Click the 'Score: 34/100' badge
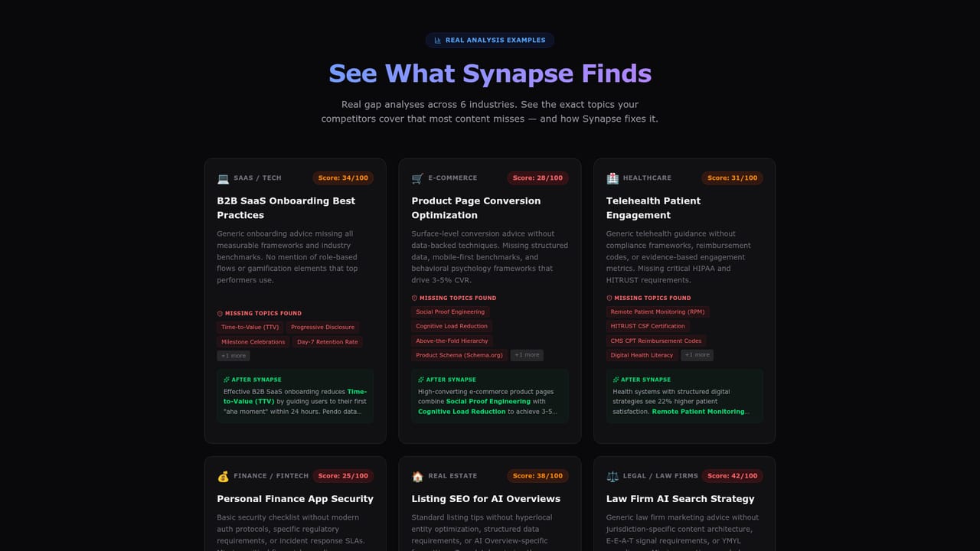 coord(343,178)
